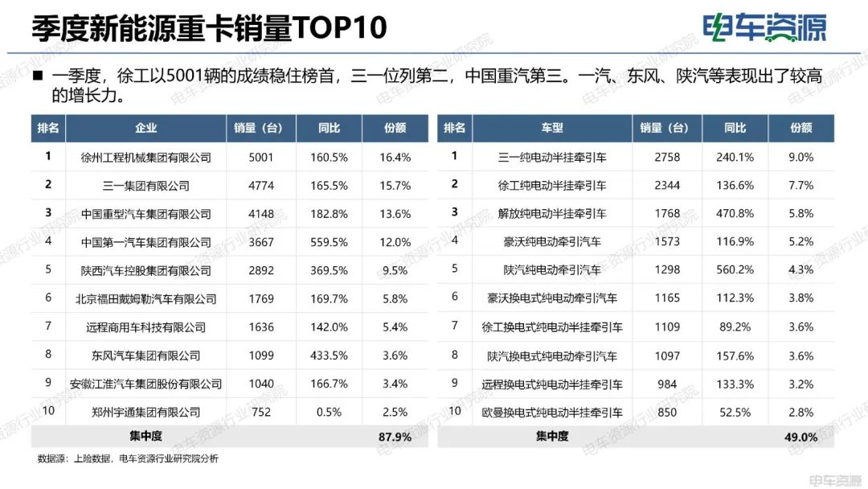Viewport: 868px width, 489px height.
Task: Select the 陕汽换电式纯电动牵引汽车 cell
Action: pyautogui.click(x=551, y=355)
